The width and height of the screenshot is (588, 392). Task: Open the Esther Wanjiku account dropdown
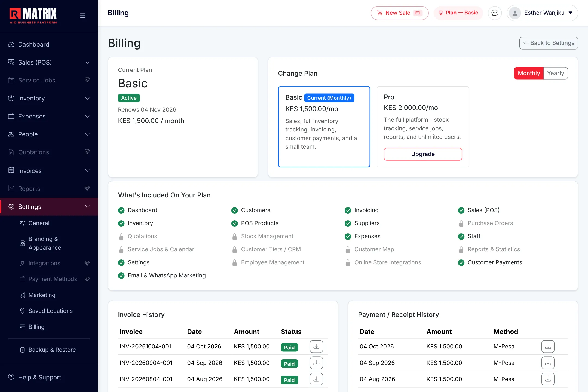click(542, 13)
